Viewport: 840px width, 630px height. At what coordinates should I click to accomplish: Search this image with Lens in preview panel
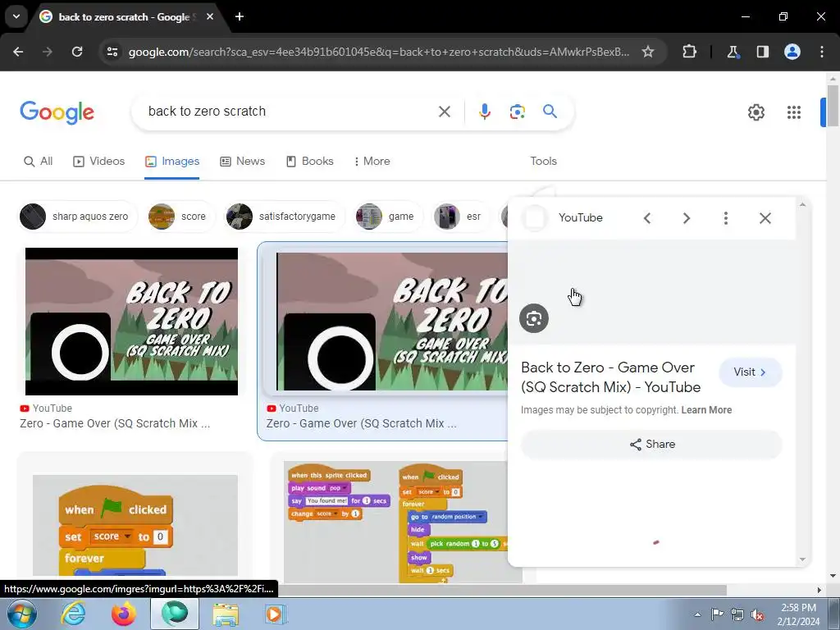point(533,319)
